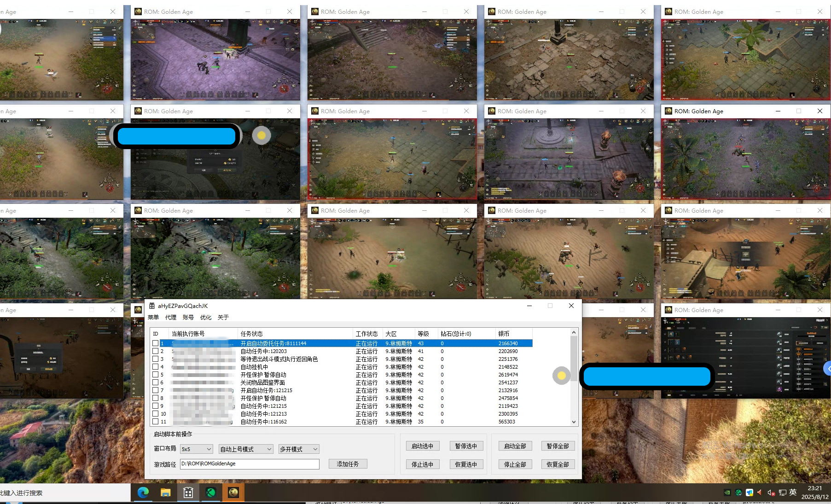Open Microsoft Edge from the taskbar

coord(143,492)
